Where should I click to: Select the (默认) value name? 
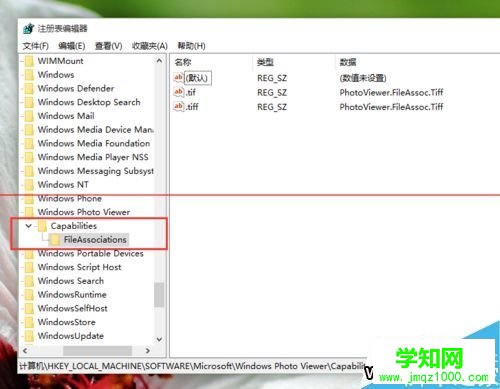click(198, 78)
